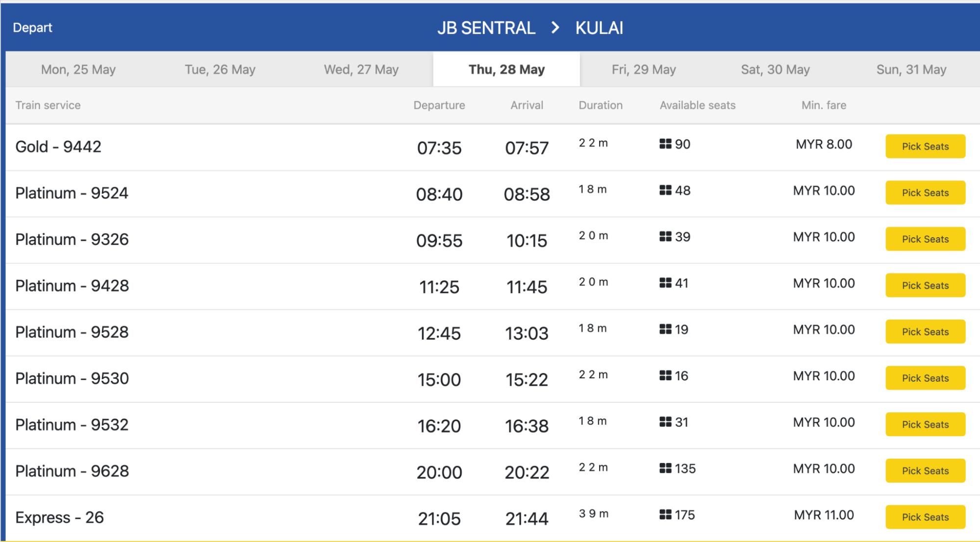Screen dimensions: 980x542
Task: Pick Seats for Platinum - 9532 at 16:20
Action: click(925, 424)
